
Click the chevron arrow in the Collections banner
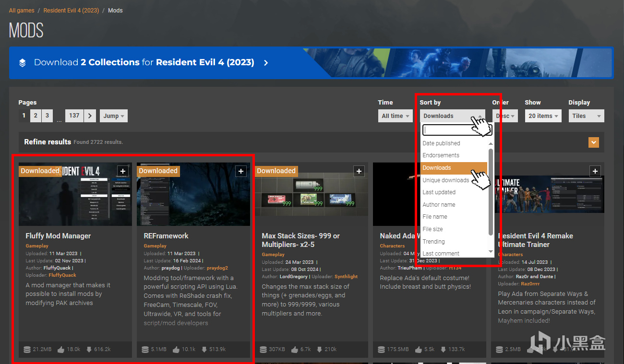266,63
